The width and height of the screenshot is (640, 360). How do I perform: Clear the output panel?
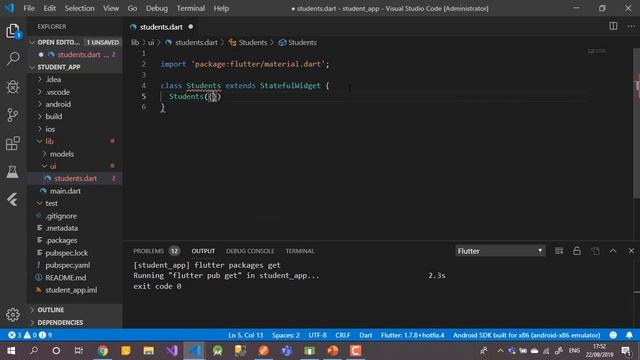[559, 251]
